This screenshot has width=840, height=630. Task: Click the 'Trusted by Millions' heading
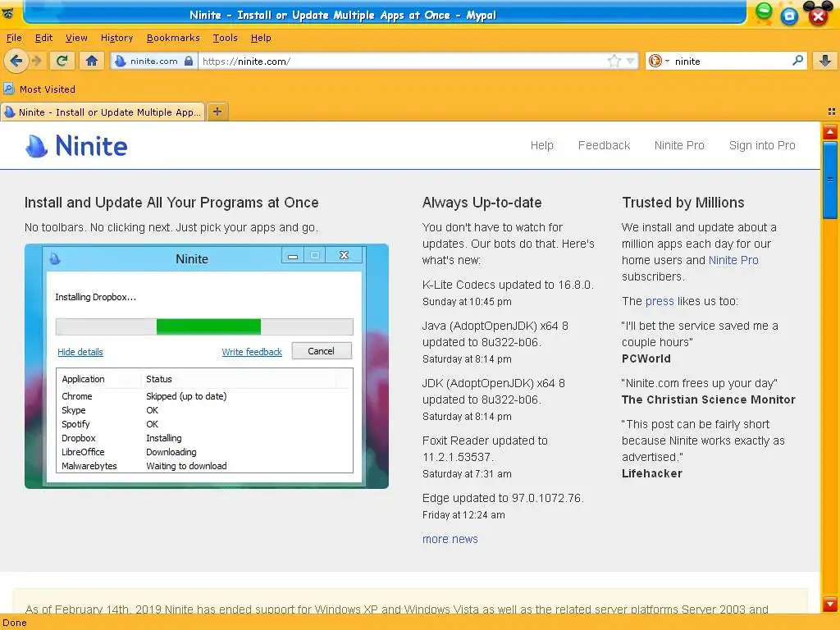click(683, 203)
